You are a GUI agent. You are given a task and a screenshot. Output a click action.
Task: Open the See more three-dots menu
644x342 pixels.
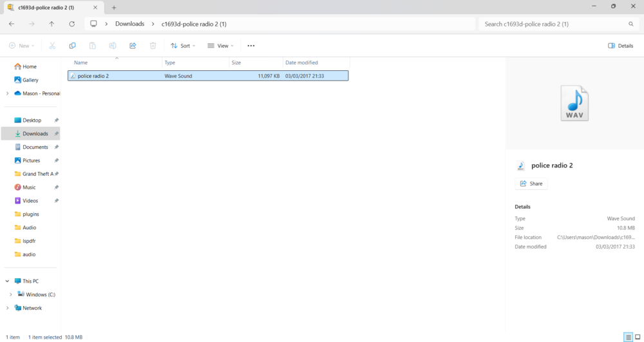(x=251, y=46)
